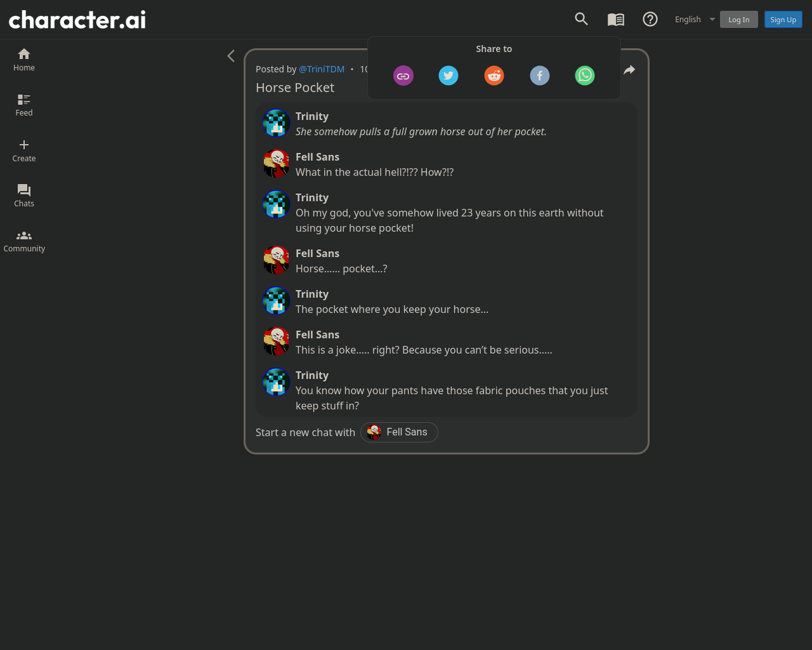Click Fell Sans avatar beside 'This is a joke'
Viewport: 812px width, 650px height.
tap(277, 342)
